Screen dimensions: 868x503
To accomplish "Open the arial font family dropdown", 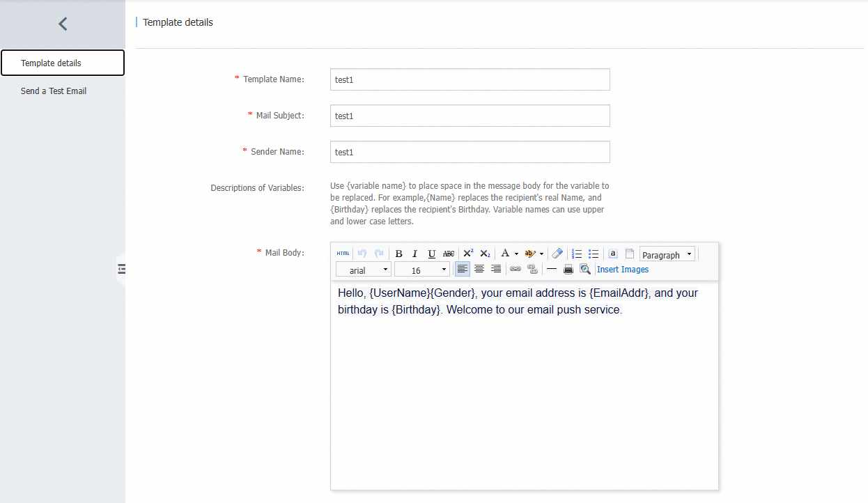I will point(364,270).
